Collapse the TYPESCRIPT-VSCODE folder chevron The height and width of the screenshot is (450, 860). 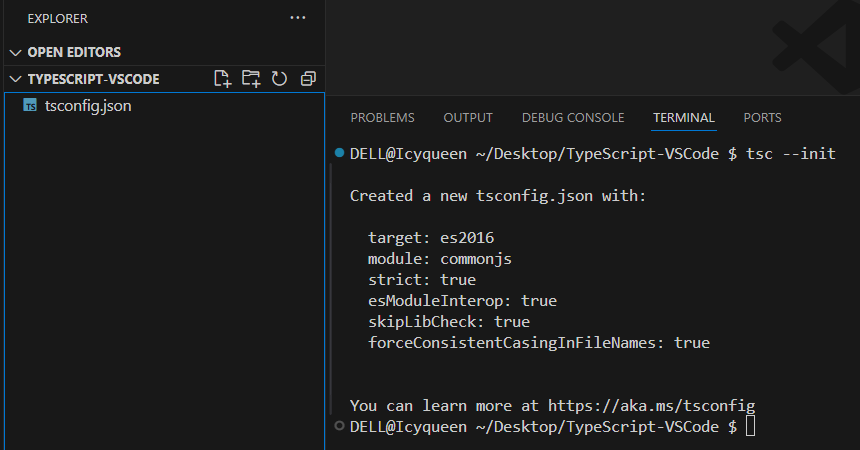coord(15,79)
